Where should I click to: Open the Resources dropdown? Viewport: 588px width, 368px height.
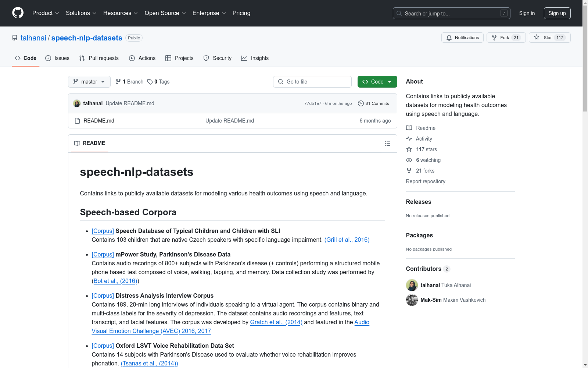tap(121, 13)
